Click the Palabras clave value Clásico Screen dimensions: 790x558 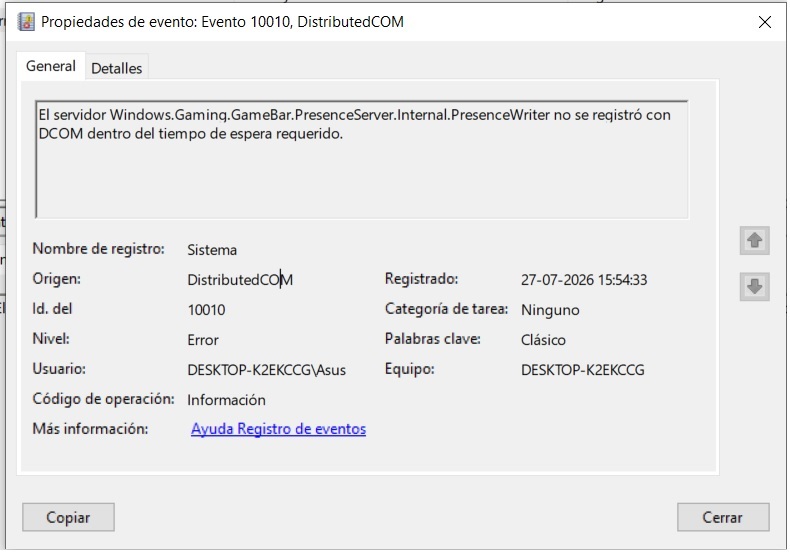tap(543, 340)
